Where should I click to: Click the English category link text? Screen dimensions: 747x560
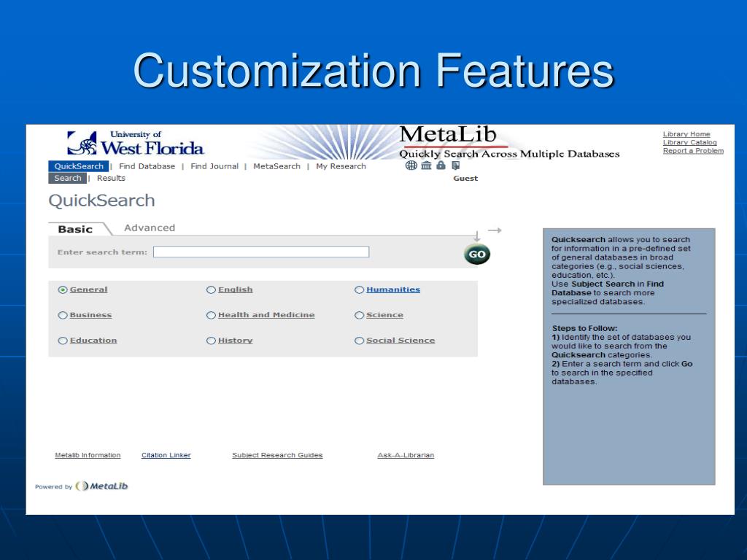point(236,289)
